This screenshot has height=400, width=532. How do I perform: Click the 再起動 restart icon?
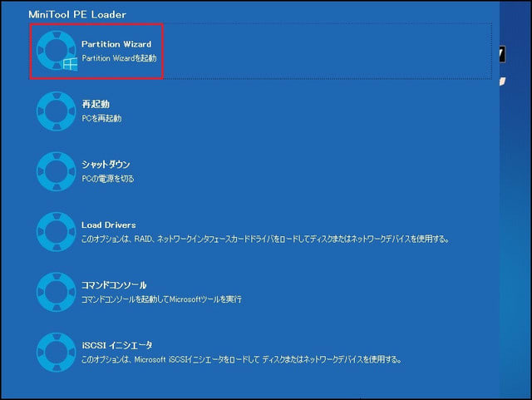56,111
